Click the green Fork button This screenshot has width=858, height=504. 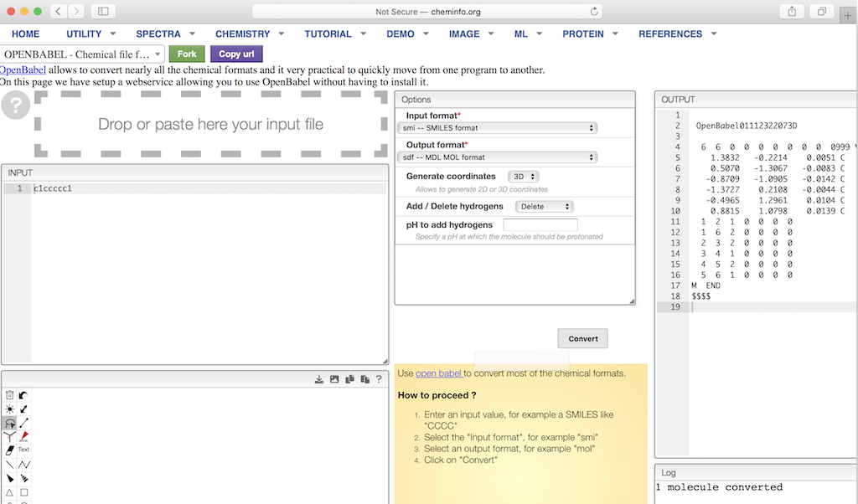tap(186, 54)
